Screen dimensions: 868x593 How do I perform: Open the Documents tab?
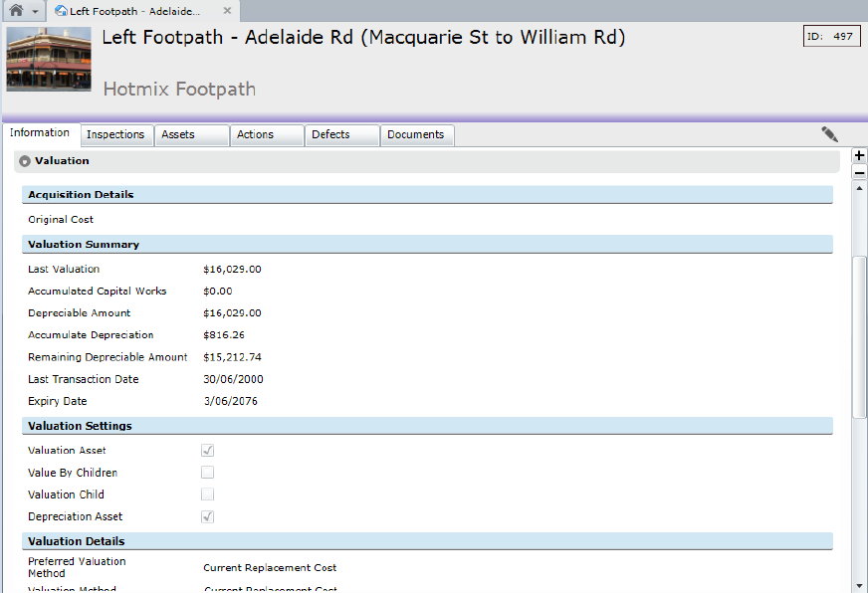click(x=417, y=135)
